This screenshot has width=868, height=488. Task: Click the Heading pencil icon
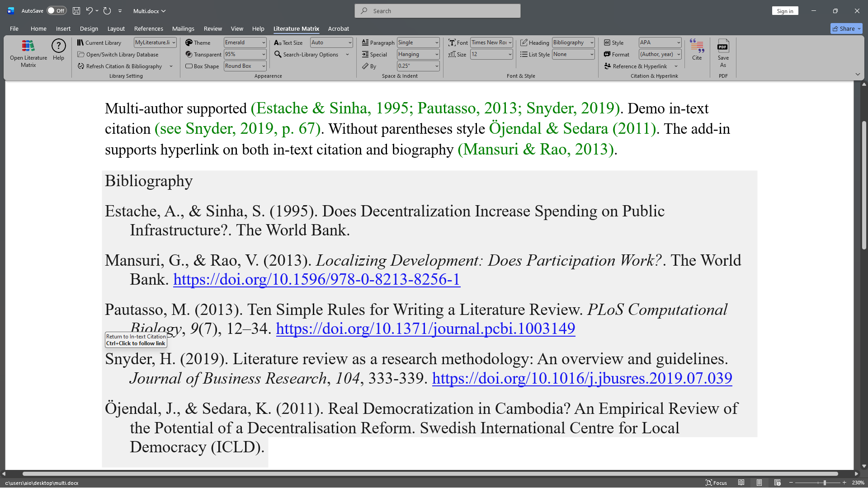coord(524,42)
